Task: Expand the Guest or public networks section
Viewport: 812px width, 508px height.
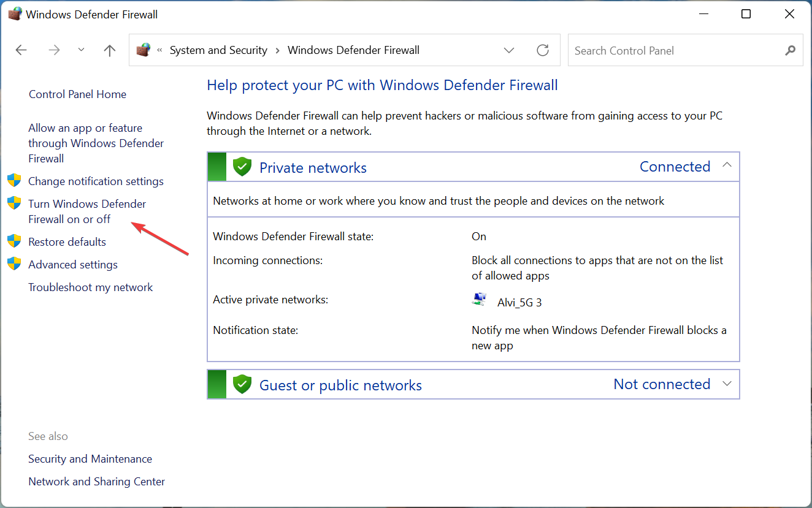Action: [727, 384]
